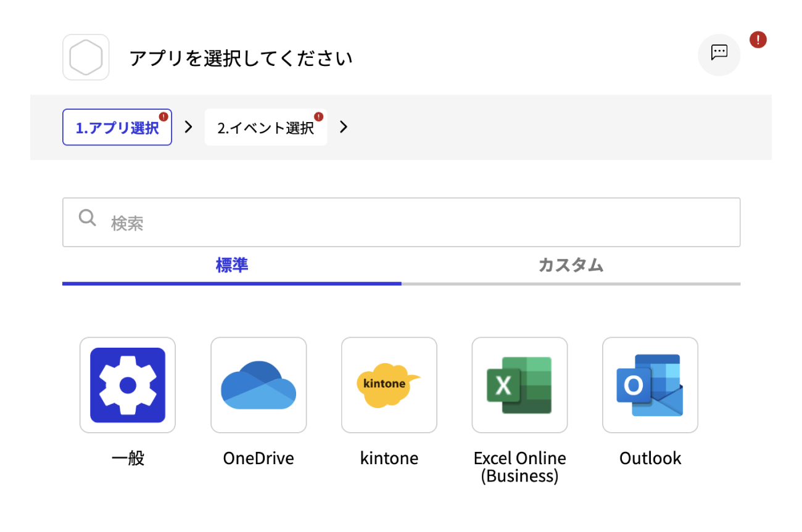The height and width of the screenshot is (532, 802).
Task: Go to step 1.アプリ選択
Action: pos(117,128)
